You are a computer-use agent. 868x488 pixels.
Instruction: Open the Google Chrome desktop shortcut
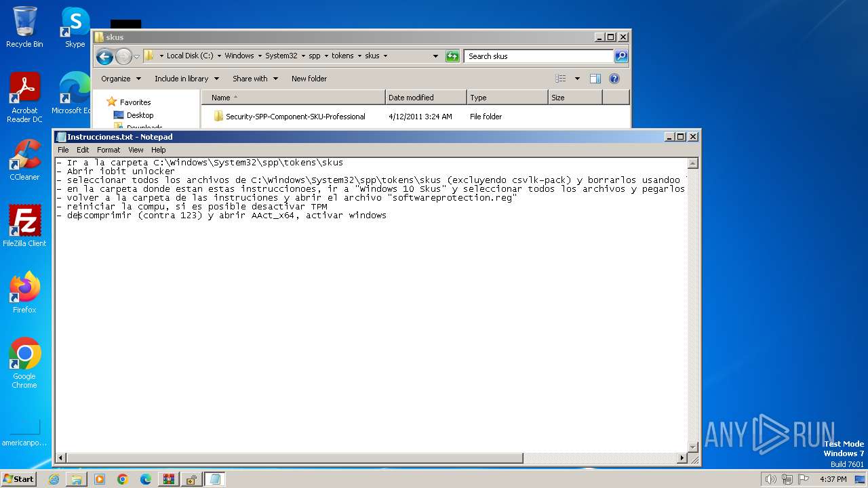tap(24, 363)
